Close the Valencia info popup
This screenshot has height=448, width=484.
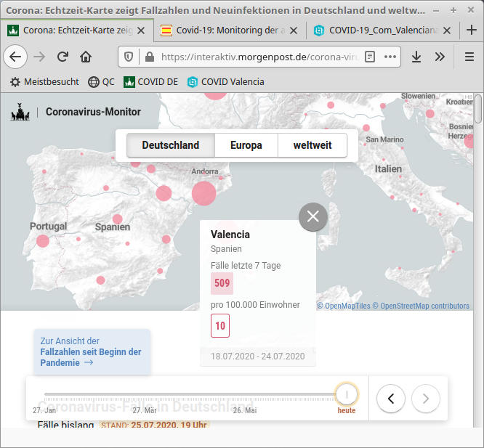coord(313,216)
